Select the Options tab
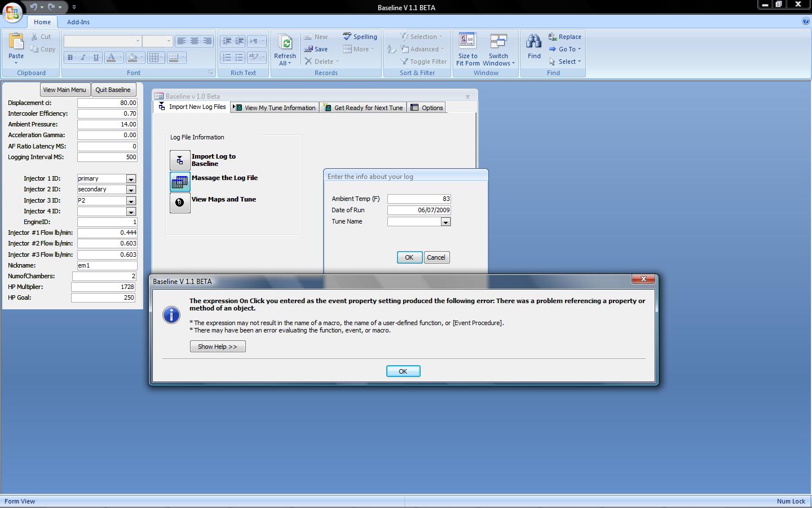The image size is (812, 508). (427, 108)
